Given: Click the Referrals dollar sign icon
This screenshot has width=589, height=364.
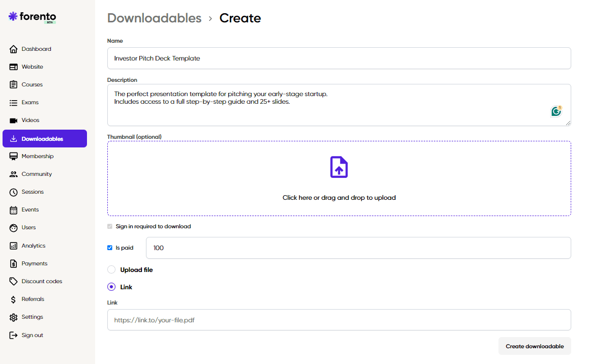Looking at the screenshot, I should point(14,299).
